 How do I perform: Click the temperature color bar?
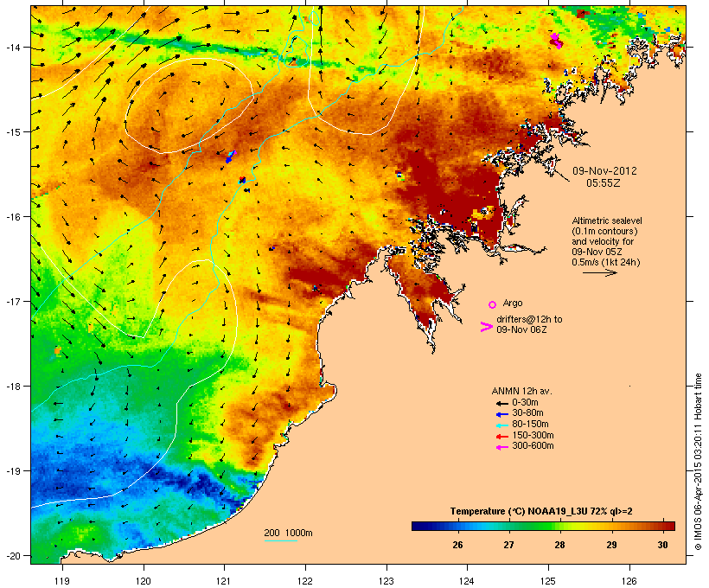[543, 526]
